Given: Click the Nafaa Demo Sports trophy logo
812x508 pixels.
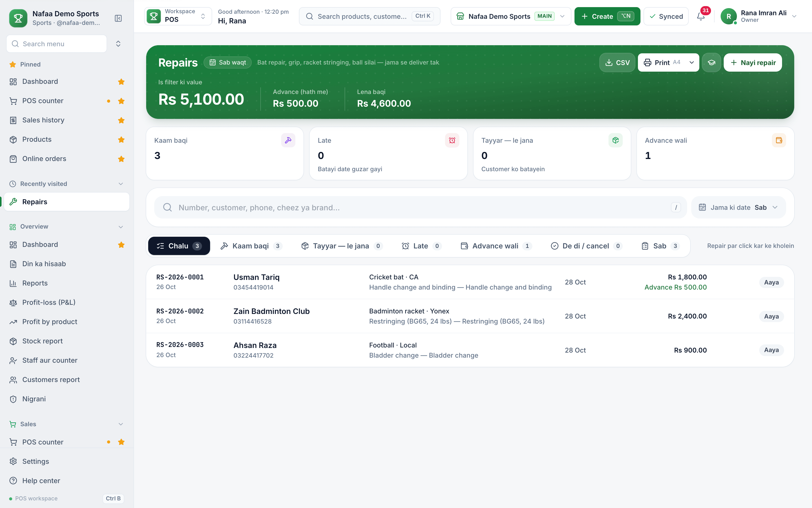Looking at the screenshot, I should tap(18, 18).
